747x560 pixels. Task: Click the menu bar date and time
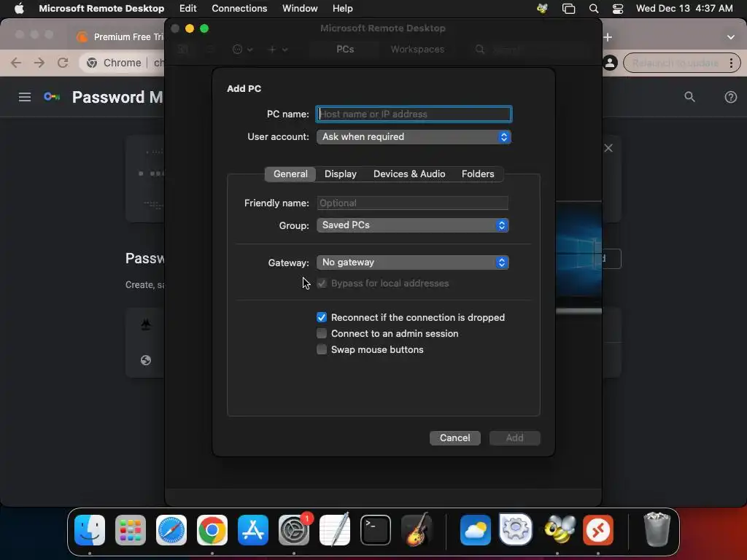coord(684,9)
